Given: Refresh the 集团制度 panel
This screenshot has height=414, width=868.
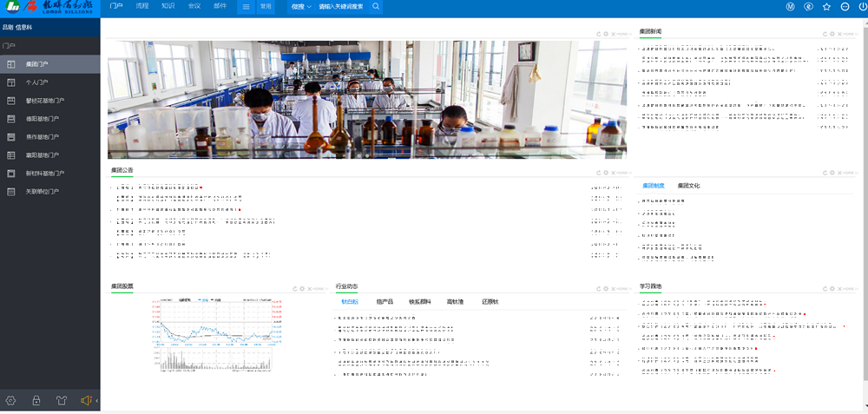Looking at the screenshot, I should pos(825,173).
